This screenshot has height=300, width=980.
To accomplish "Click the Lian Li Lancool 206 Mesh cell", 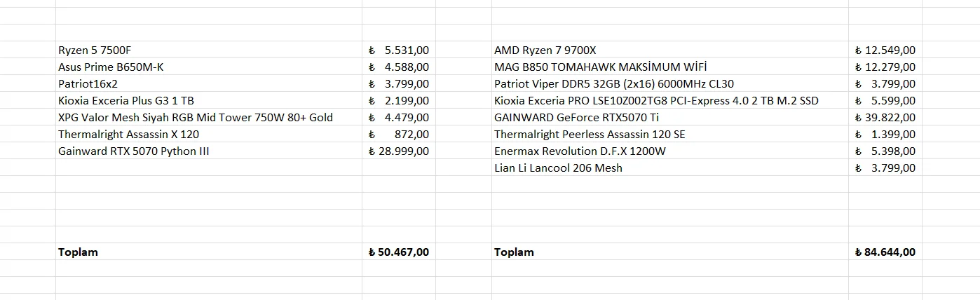I will [x=670, y=168].
